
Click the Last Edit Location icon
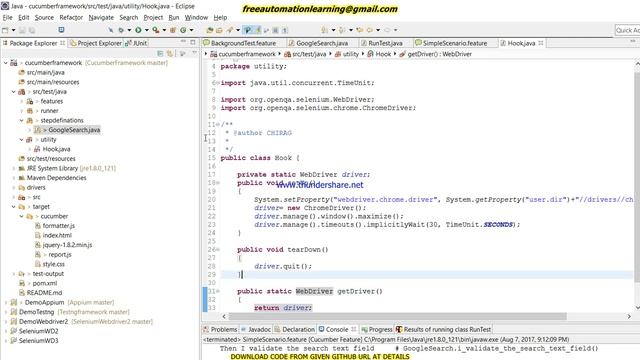(360, 30)
